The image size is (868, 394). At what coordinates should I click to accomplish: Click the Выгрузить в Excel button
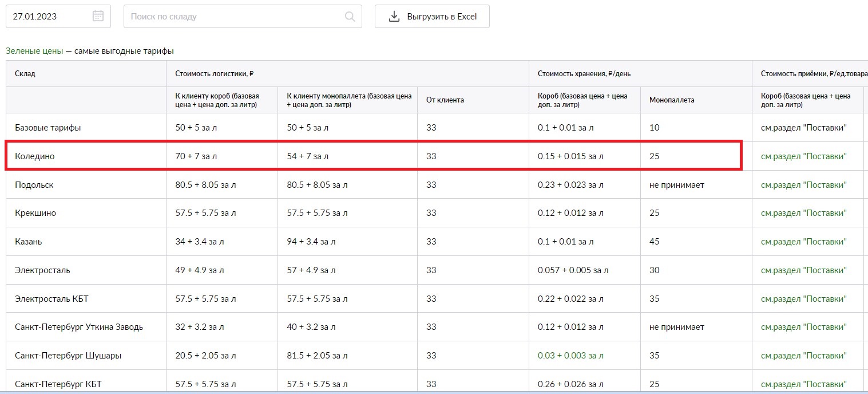[432, 17]
